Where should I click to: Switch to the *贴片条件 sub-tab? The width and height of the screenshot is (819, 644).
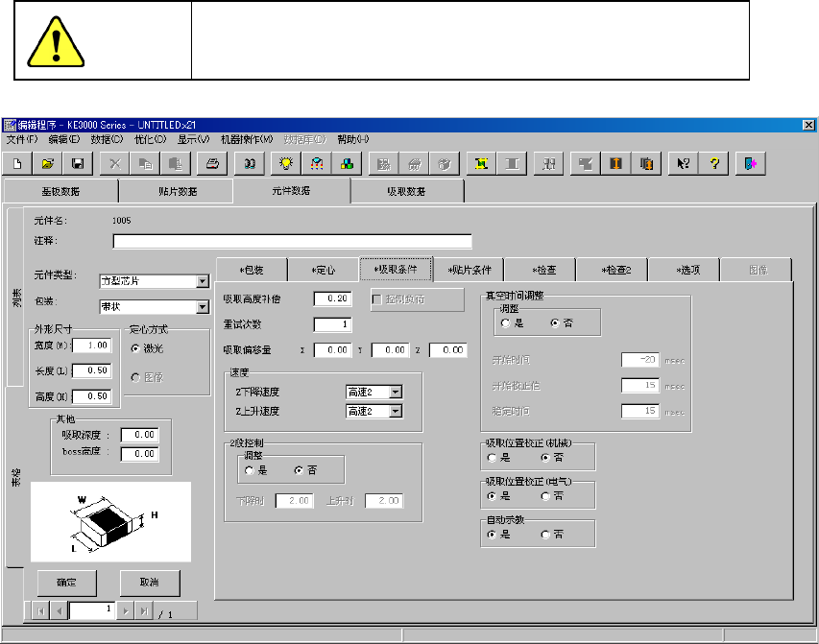[470, 270]
